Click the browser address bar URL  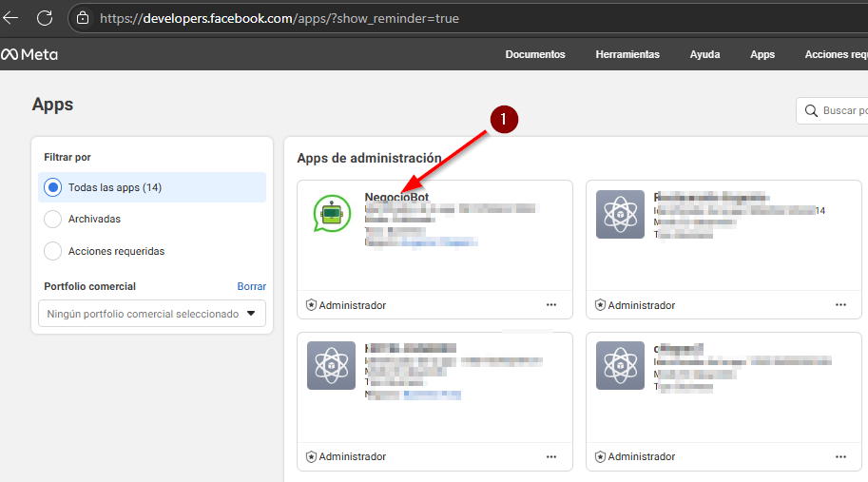pos(279,18)
